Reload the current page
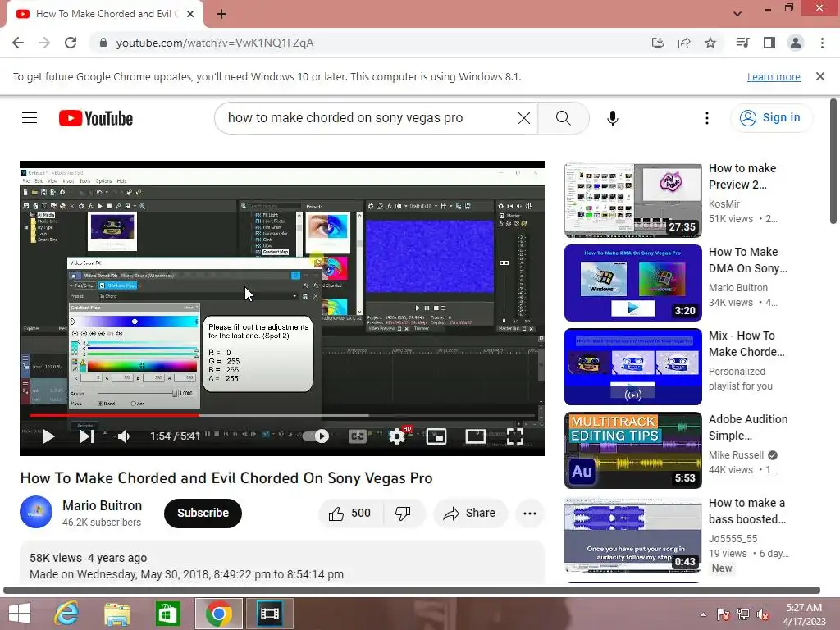The height and width of the screenshot is (630, 840). pyautogui.click(x=71, y=43)
